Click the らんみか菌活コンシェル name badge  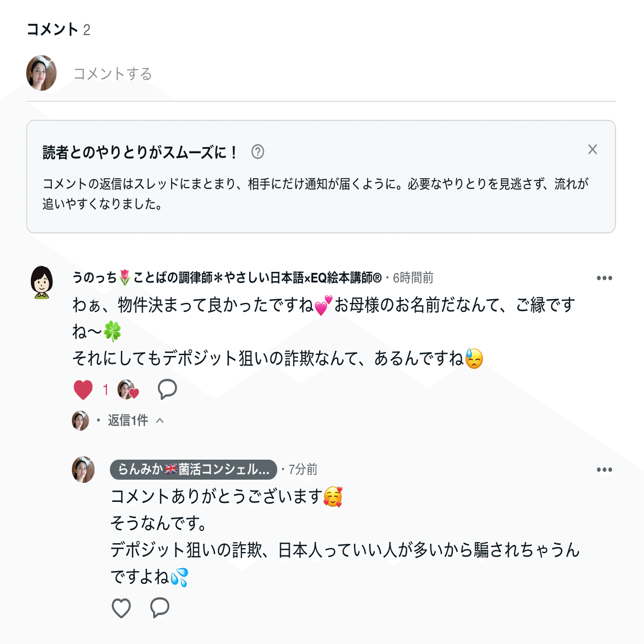(192, 470)
